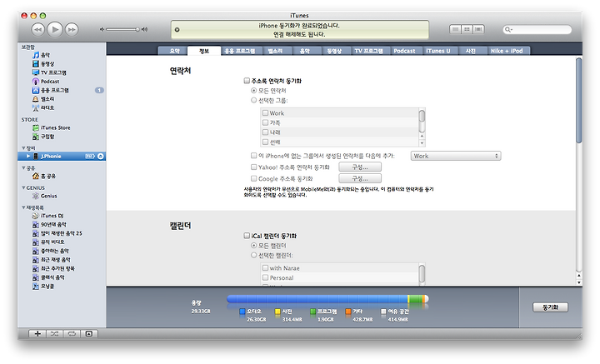Select 모든 연락처 radio button
The height and width of the screenshot is (364, 600).
click(x=253, y=91)
